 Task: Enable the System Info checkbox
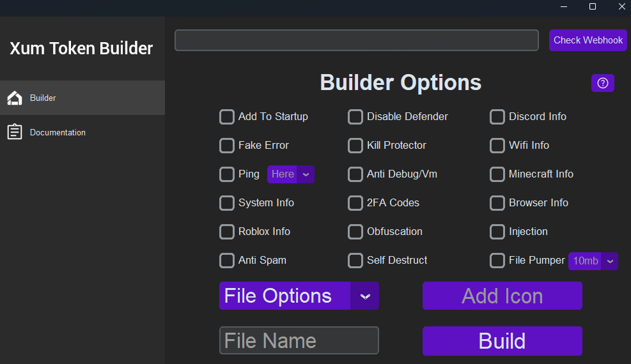pyautogui.click(x=226, y=203)
